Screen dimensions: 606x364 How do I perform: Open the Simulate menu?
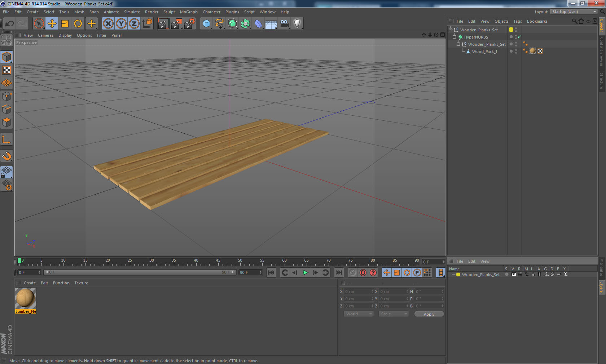132,12
